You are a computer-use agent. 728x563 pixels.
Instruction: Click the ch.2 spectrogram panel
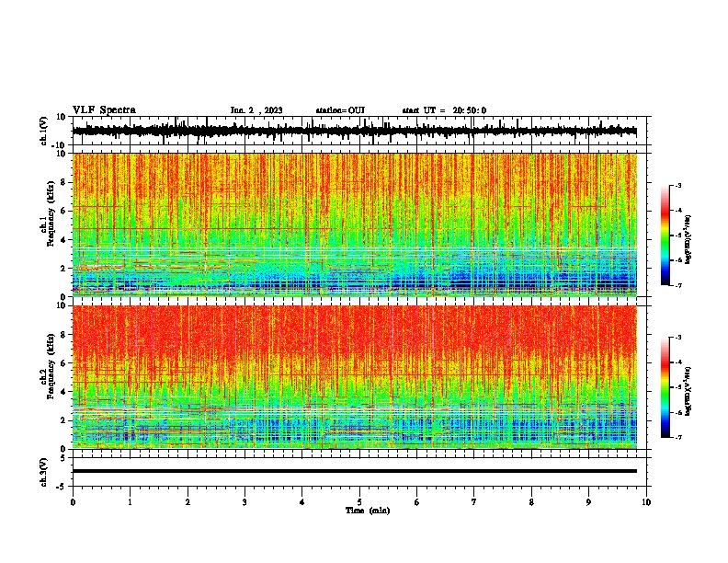[355, 377]
